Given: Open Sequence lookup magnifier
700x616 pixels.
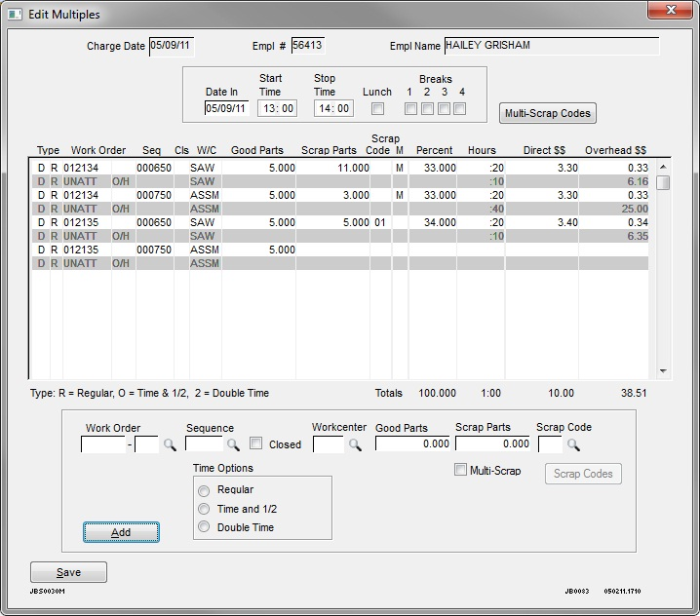Looking at the screenshot, I should (x=233, y=444).
